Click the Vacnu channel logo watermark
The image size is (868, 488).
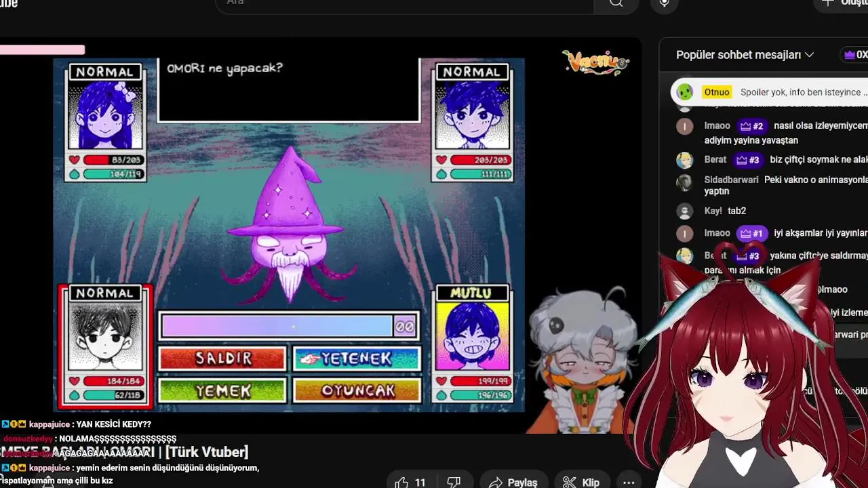pyautogui.click(x=595, y=62)
